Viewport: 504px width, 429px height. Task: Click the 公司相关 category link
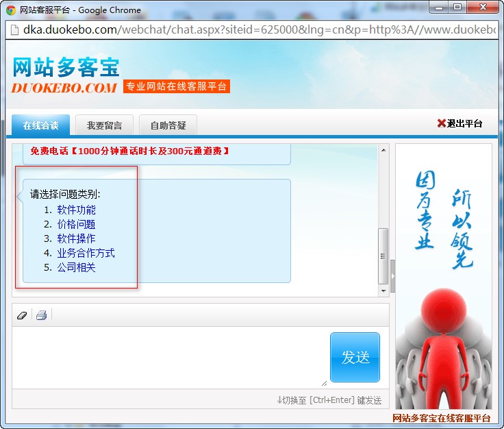coord(76,267)
